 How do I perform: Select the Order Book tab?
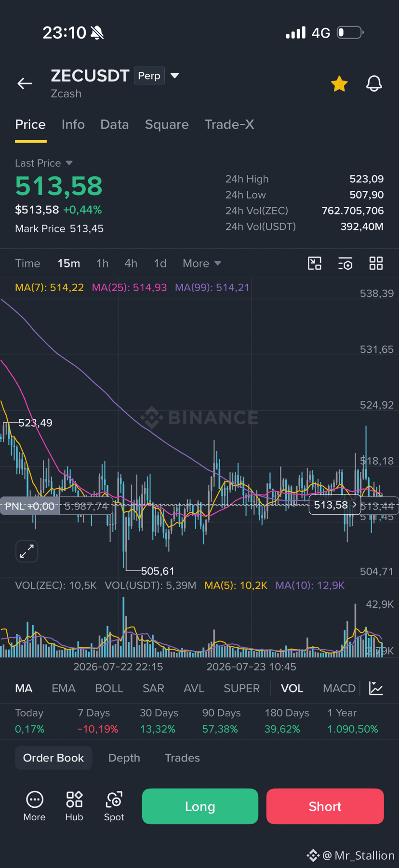(x=53, y=758)
